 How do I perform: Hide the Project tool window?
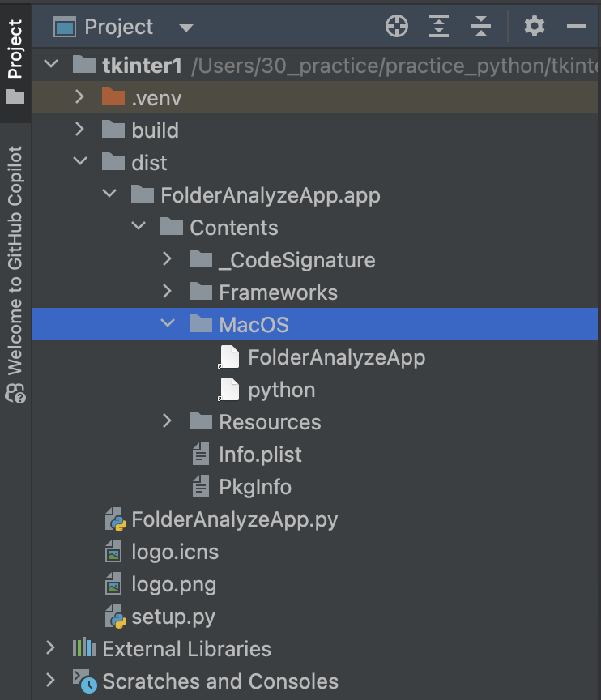576,27
